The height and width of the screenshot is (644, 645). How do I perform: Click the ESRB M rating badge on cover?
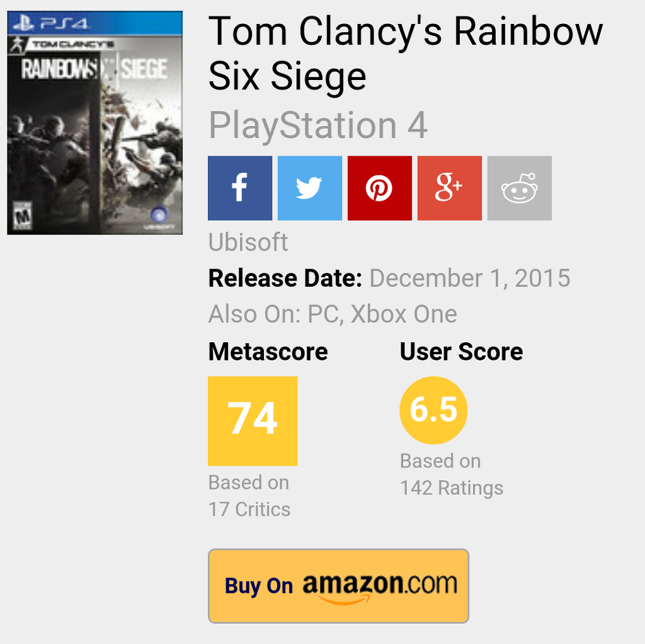coord(23,218)
